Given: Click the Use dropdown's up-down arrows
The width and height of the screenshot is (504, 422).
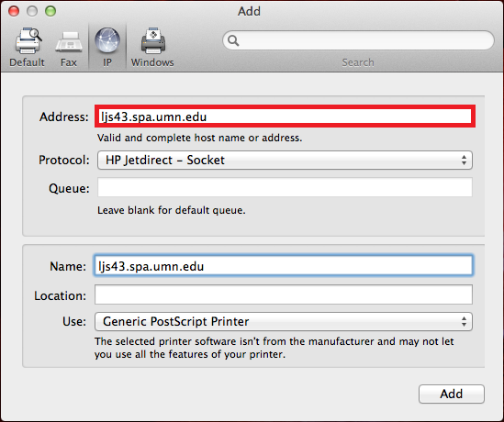Looking at the screenshot, I should (464, 321).
